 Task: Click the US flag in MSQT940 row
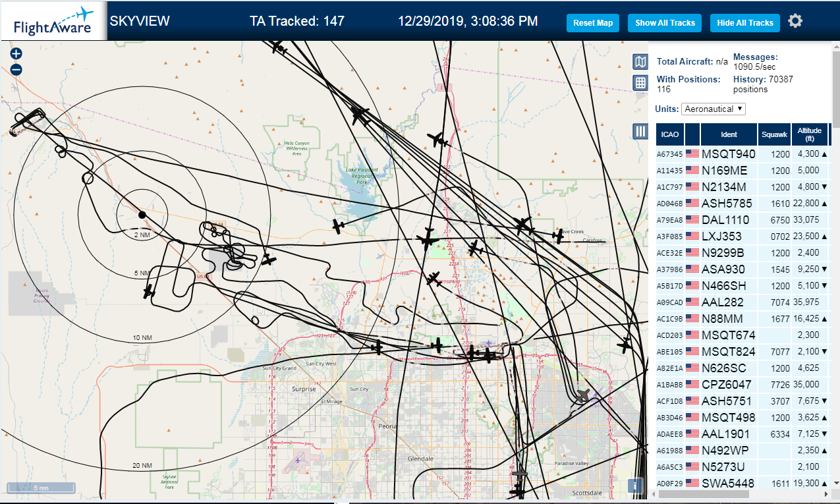(692, 154)
